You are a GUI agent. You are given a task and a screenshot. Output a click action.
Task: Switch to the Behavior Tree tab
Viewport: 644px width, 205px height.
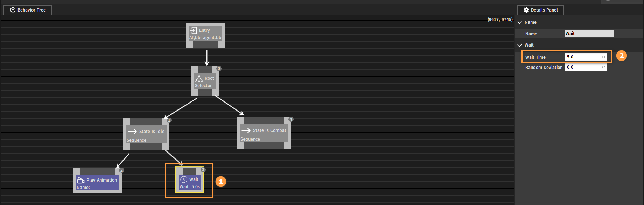tap(28, 10)
